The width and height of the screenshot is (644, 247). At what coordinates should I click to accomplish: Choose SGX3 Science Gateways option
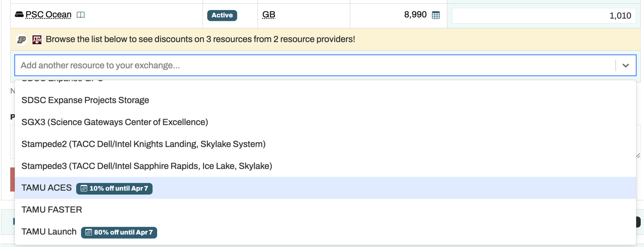[115, 122]
